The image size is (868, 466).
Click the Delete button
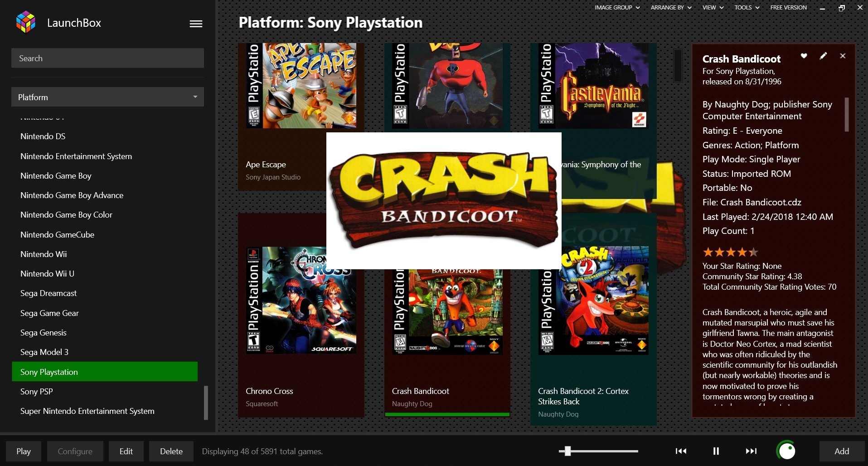pyautogui.click(x=171, y=451)
